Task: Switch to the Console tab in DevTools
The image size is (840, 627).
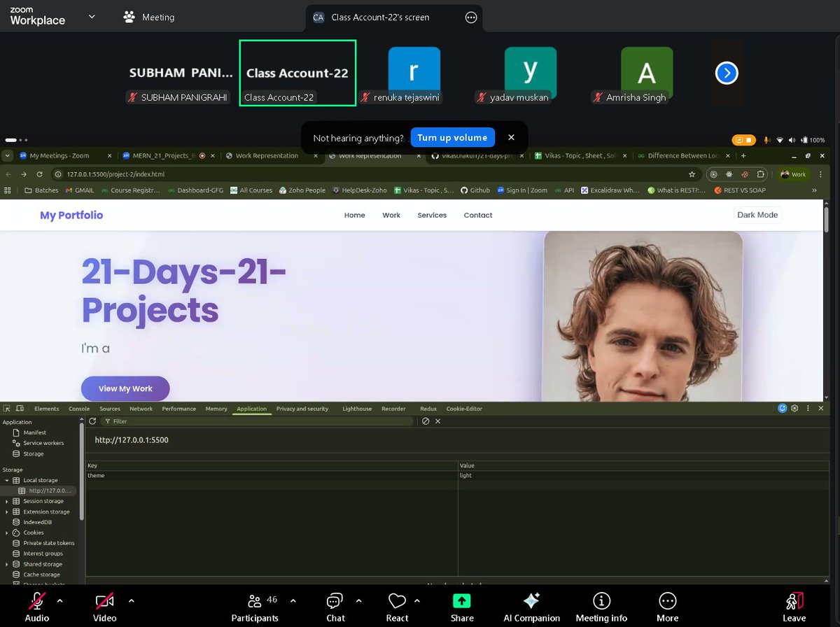Action: coord(79,409)
